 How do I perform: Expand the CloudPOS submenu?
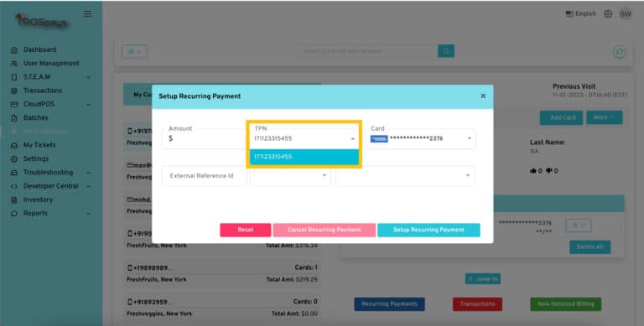tap(89, 105)
